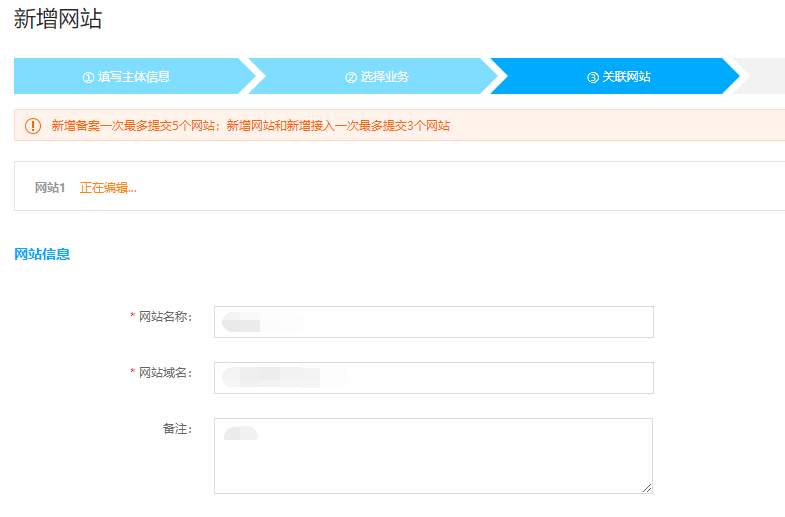Open the 网站1 entry
The width and height of the screenshot is (785, 517).
pos(50,188)
